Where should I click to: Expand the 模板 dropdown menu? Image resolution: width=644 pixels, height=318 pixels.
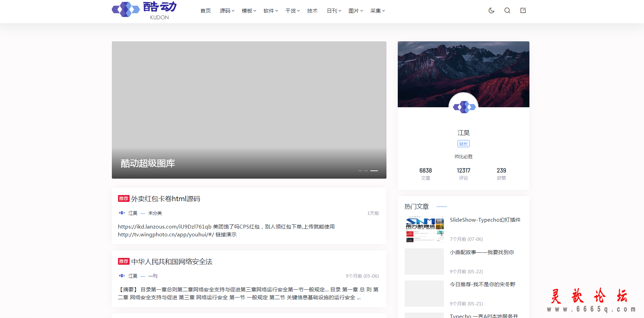(x=249, y=11)
